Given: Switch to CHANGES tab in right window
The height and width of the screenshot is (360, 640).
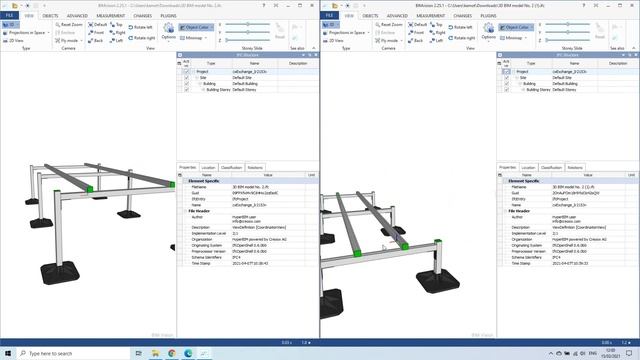Looking at the screenshot, I should point(462,16).
